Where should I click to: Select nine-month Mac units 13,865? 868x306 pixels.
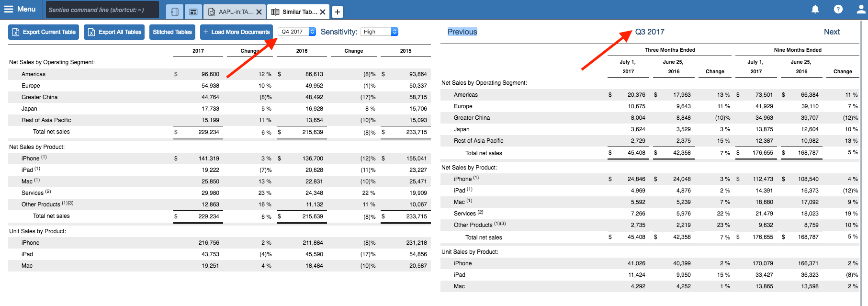pyautogui.click(x=764, y=286)
